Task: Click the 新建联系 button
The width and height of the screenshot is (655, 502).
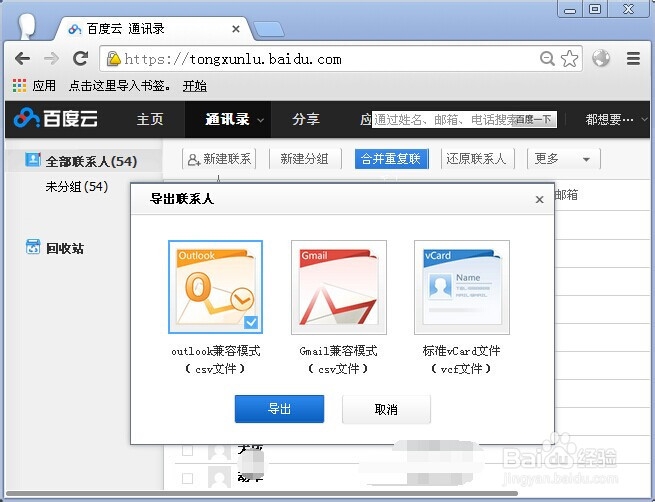Action: (x=219, y=159)
